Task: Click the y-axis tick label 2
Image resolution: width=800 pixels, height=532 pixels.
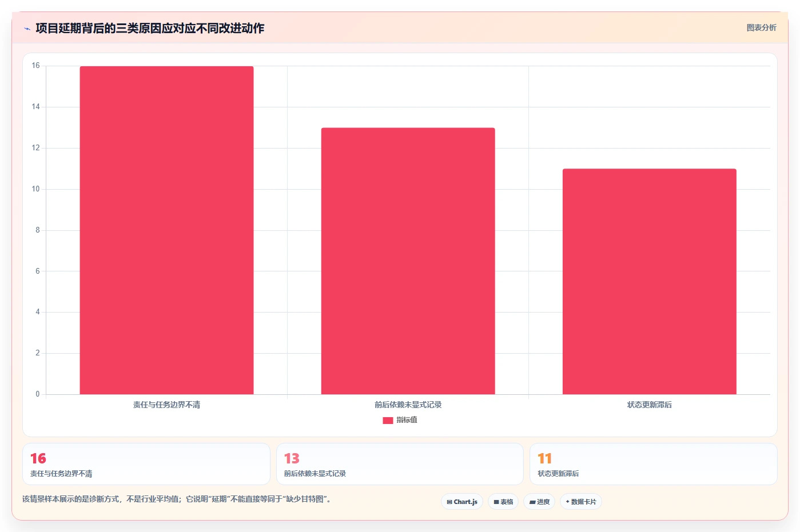Action: (38, 353)
